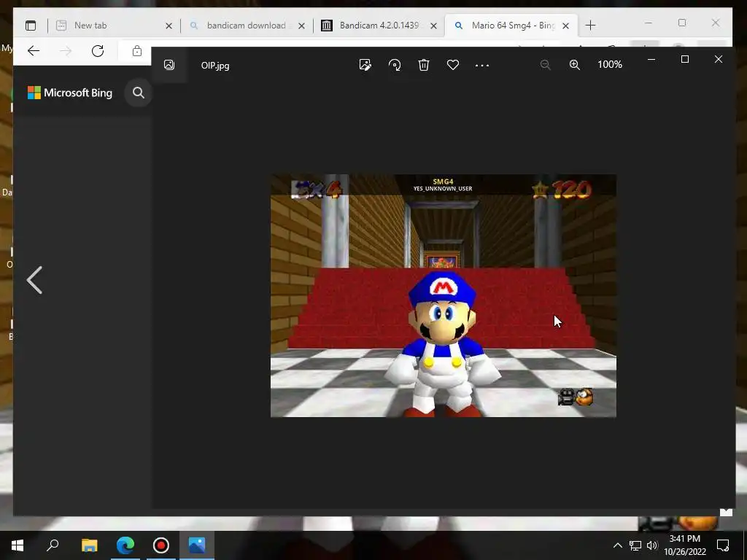The width and height of the screenshot is (747, 560).
Task: Open network status tray icon
Action: pyautogui.click(x=635, y=545)
